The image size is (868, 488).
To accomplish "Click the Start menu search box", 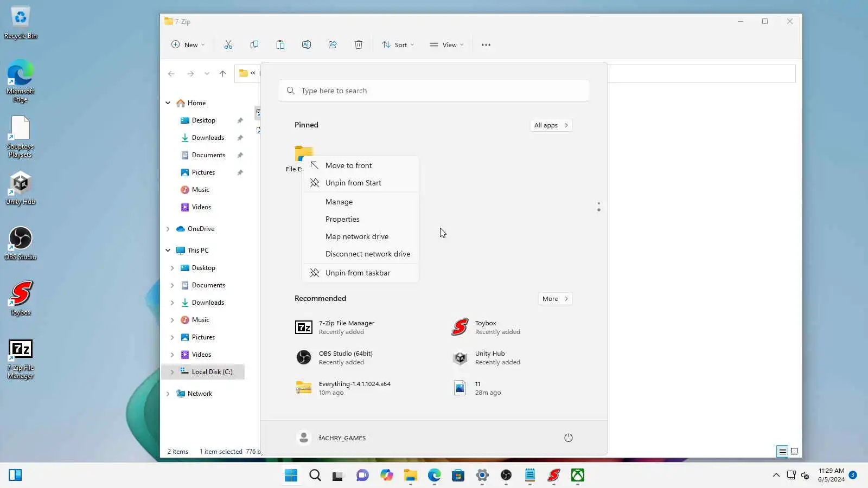I will click(434, 91).
